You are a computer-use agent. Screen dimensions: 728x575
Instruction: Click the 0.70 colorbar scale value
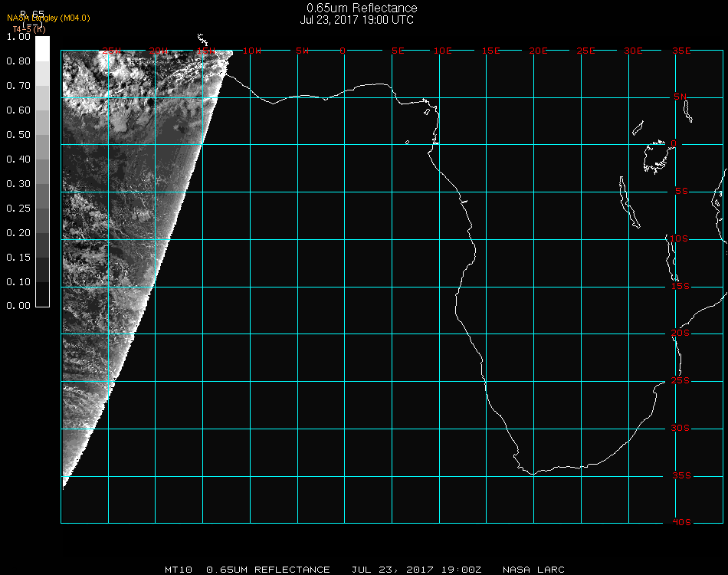coord(18,86)
